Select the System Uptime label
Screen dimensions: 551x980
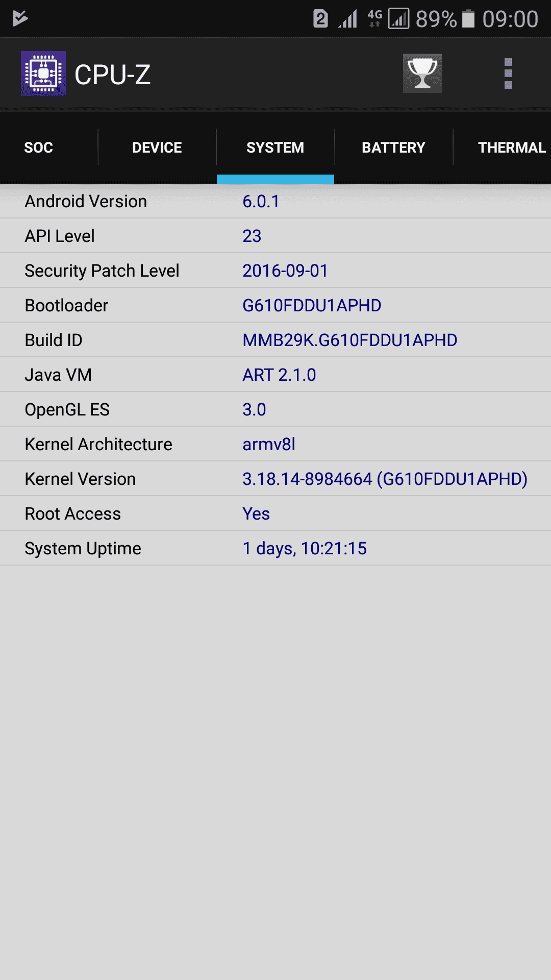coord(83,549)
